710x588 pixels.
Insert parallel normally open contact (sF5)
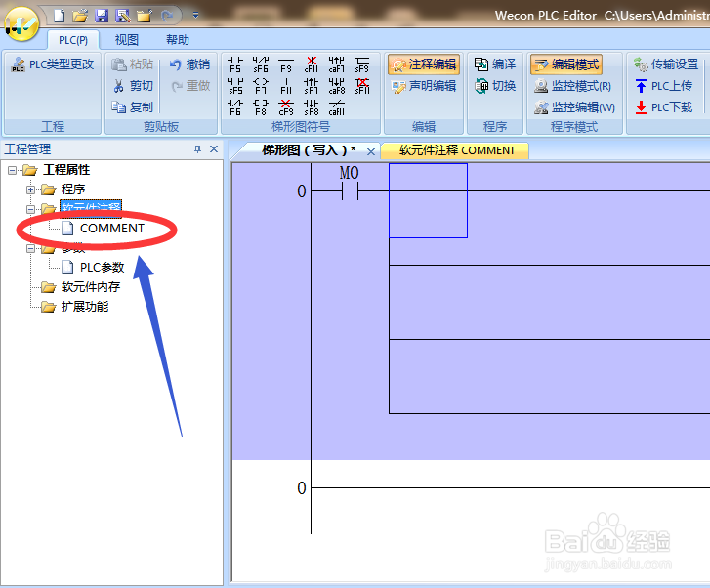click(235, 86)
